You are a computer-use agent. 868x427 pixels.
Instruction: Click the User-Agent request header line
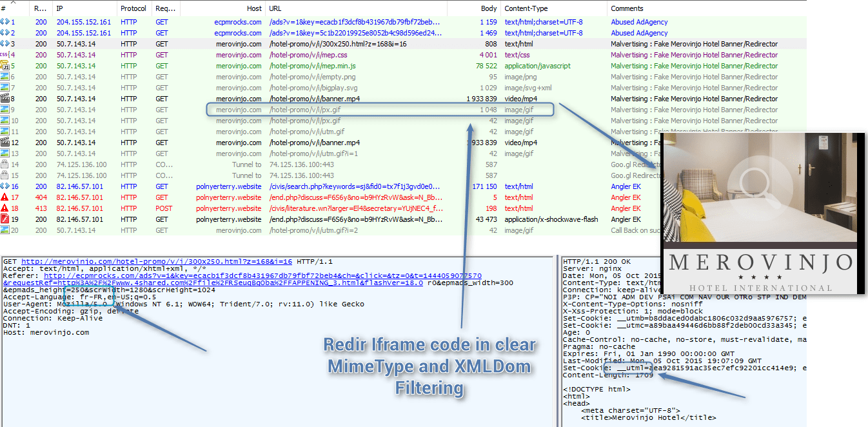click(184, 304)
